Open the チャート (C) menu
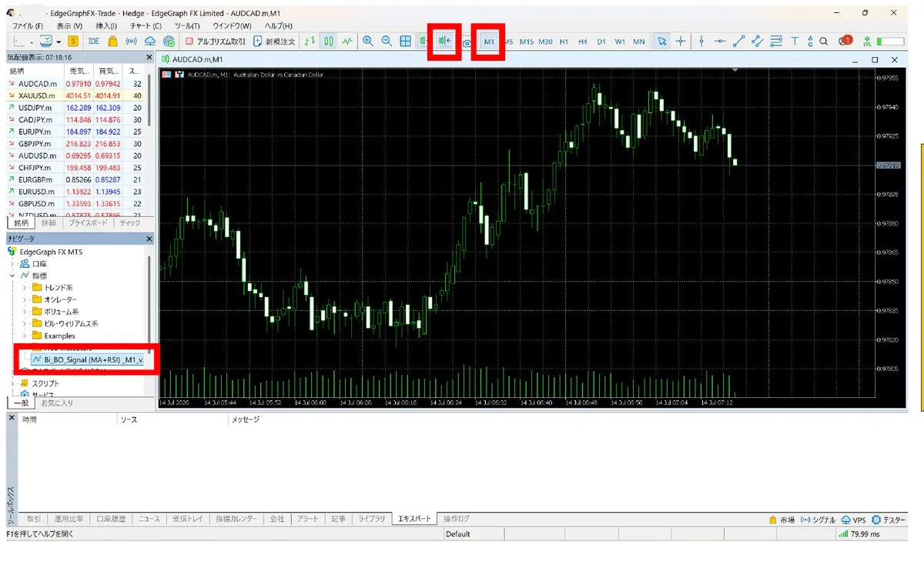 (146, 26)
